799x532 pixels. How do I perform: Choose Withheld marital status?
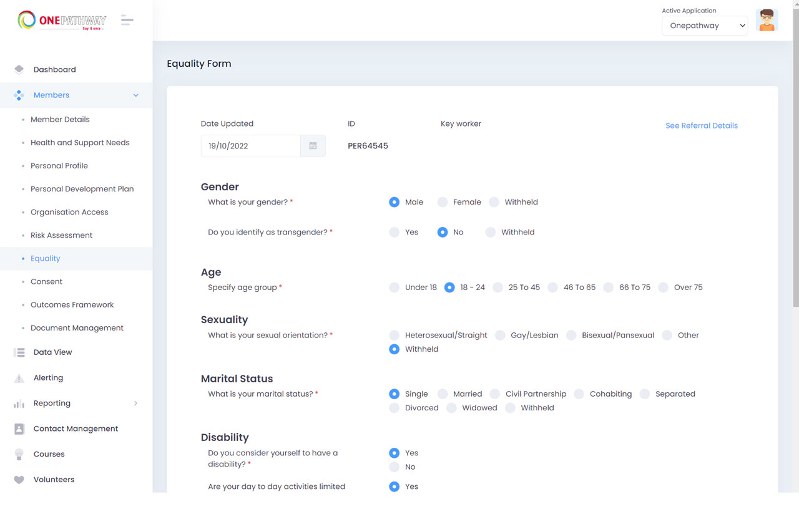pyautogui.click(x=510, y=408)
